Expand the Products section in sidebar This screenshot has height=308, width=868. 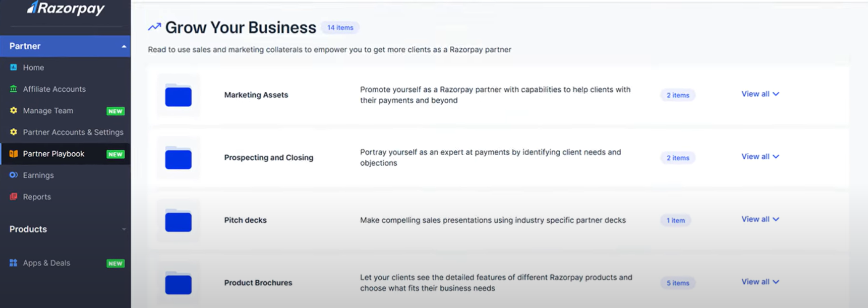(124, 229)
